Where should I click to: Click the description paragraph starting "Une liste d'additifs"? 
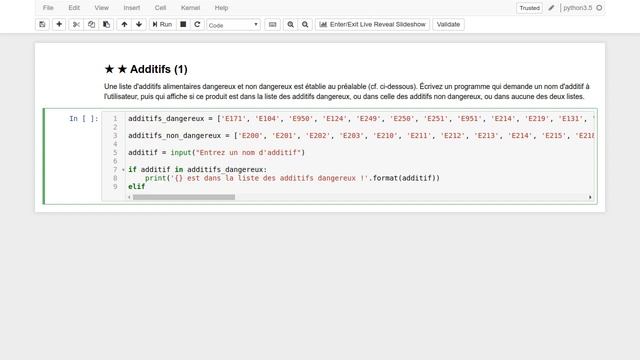click(347, 91)
